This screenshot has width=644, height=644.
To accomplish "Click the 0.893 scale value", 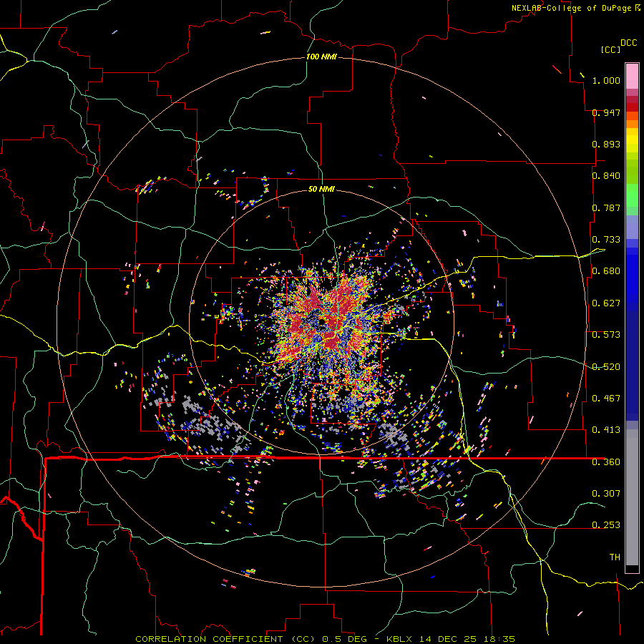I will pyautogui.click(x=606, y=144).
